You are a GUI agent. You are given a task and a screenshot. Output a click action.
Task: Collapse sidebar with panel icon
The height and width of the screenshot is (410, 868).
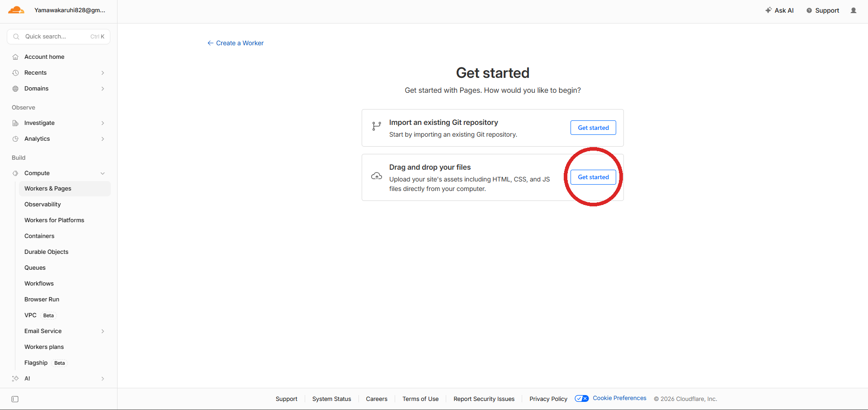15,399
